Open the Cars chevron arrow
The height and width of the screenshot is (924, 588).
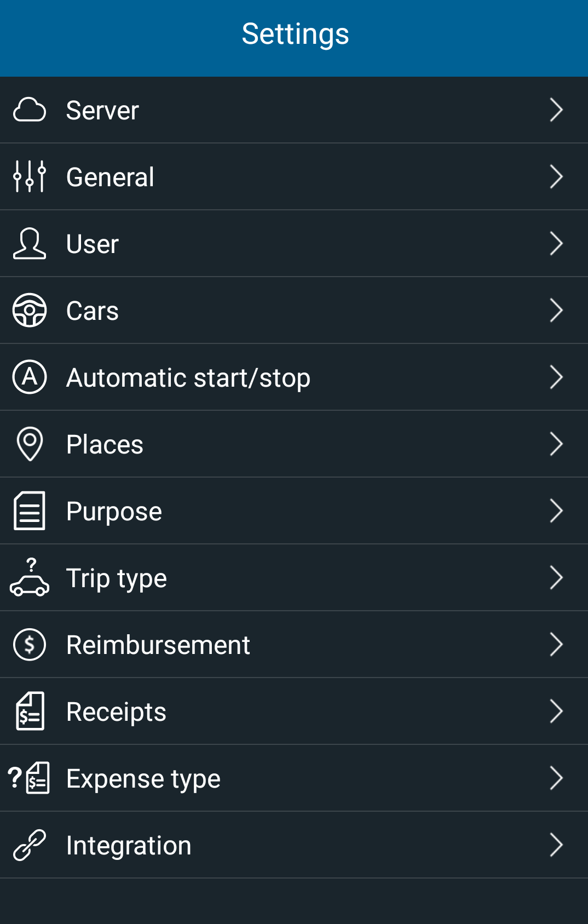coord(556,310)
